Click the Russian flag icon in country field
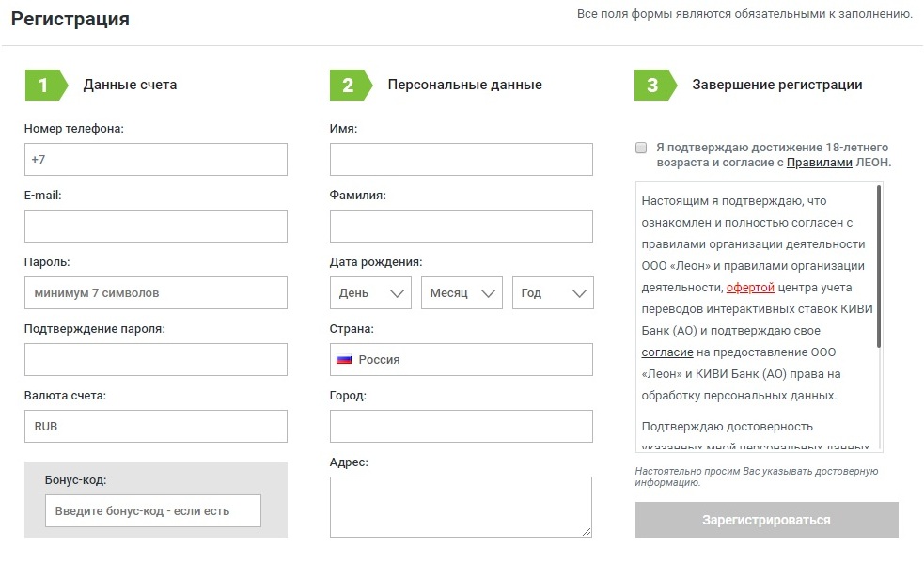This screenshot has height=579, width=924. 344,360
